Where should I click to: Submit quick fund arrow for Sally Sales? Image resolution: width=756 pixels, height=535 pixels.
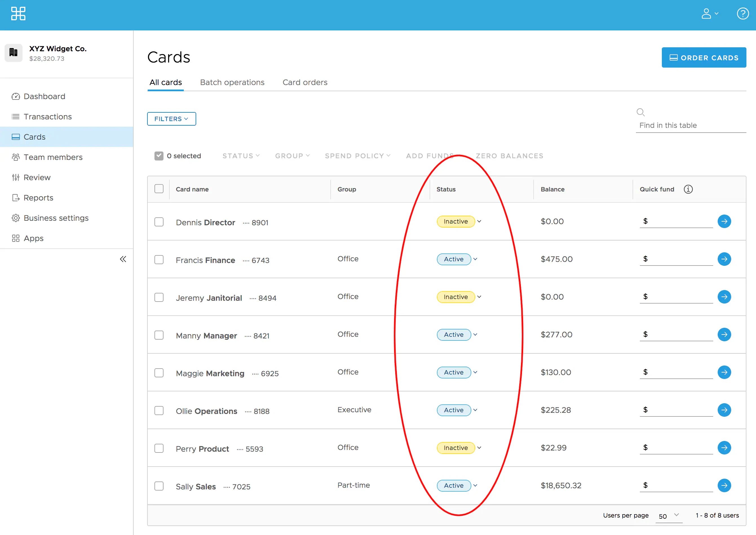(724, 485)
